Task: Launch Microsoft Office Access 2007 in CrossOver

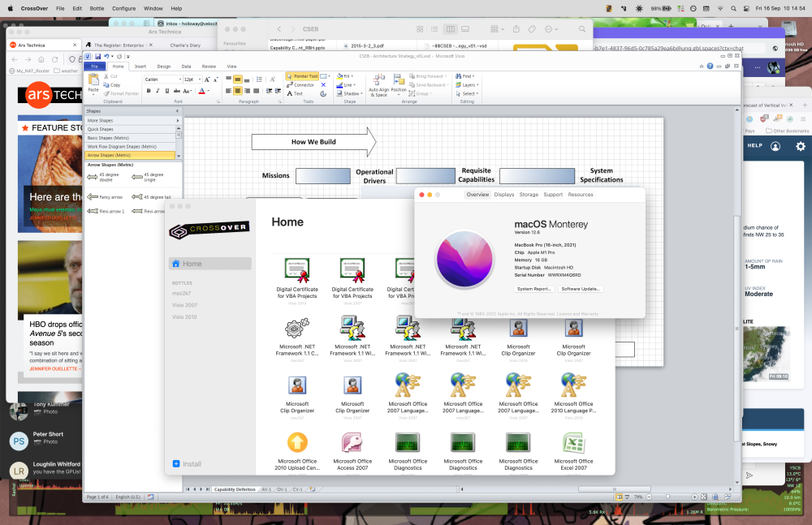Action: [x=352, y=451]
